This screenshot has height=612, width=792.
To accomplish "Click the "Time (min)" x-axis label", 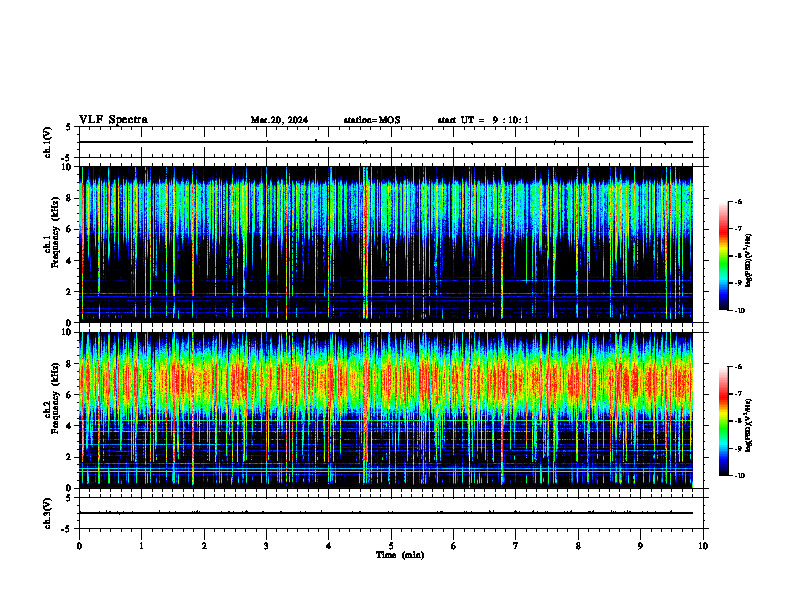I will click(x=400, y=555).
